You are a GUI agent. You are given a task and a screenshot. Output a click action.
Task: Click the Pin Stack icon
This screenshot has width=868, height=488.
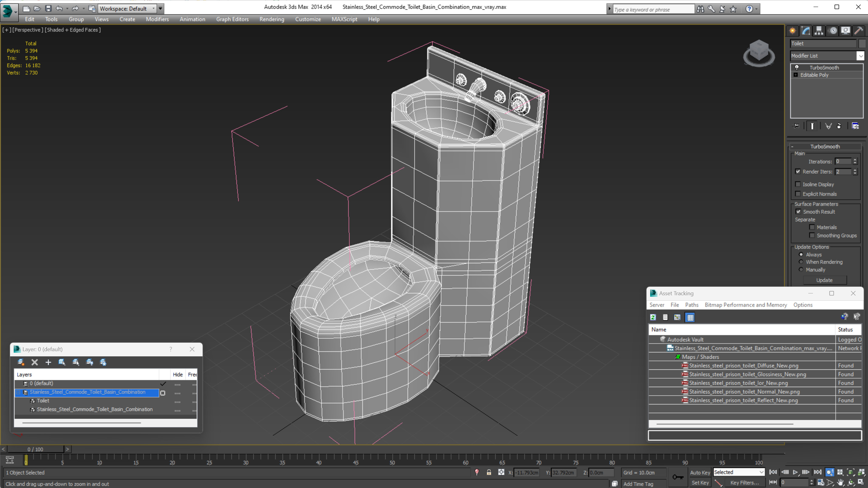pos(796,126)
